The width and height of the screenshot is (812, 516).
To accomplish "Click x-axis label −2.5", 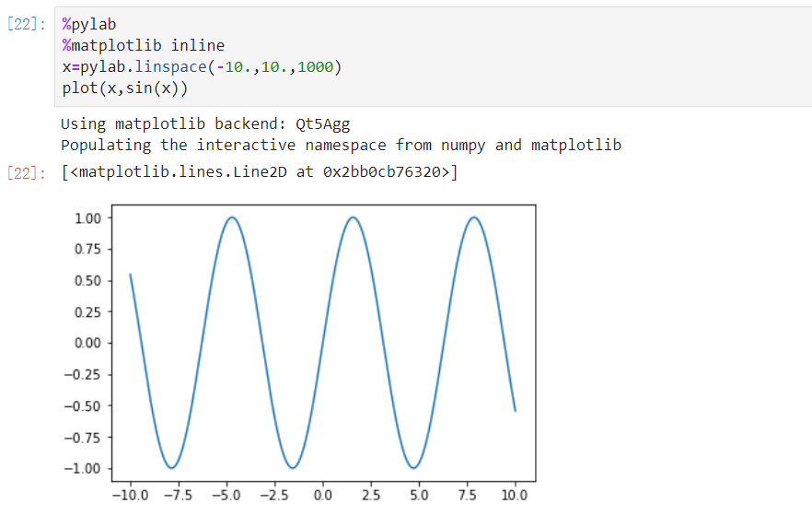I will pos(274,496).
